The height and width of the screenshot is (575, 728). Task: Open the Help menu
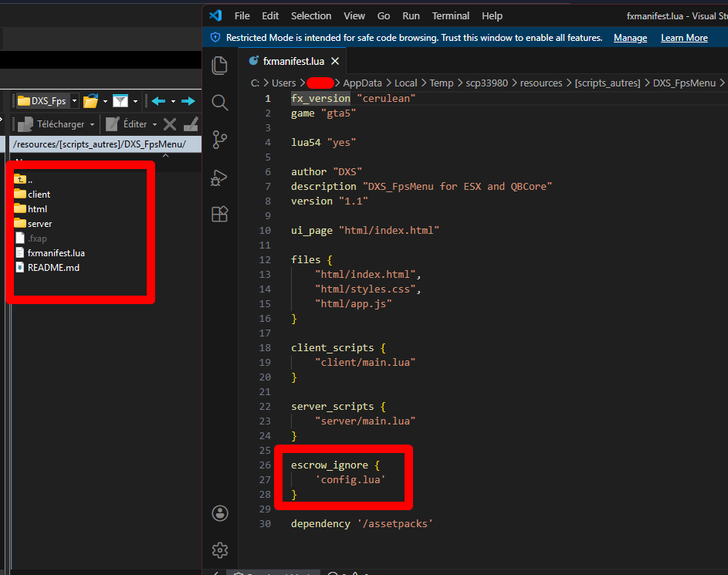(492, 16)
